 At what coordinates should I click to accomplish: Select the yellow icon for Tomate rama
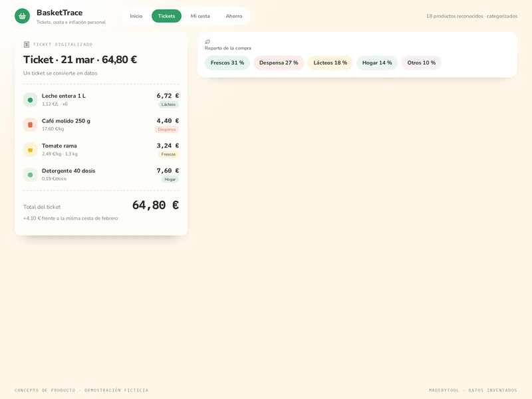click(x=30, y=150)
